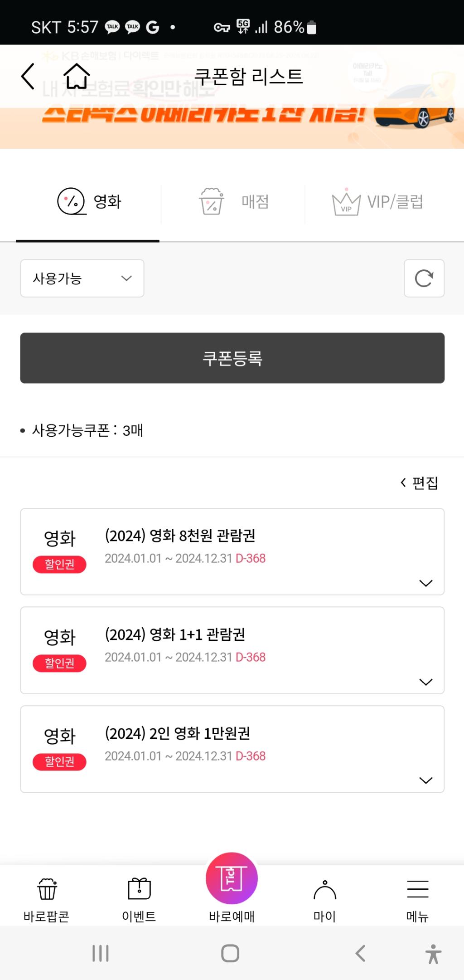The image size is (464, 980).
Task: Open Android recent apps button
Action: [x=101, y=953]
